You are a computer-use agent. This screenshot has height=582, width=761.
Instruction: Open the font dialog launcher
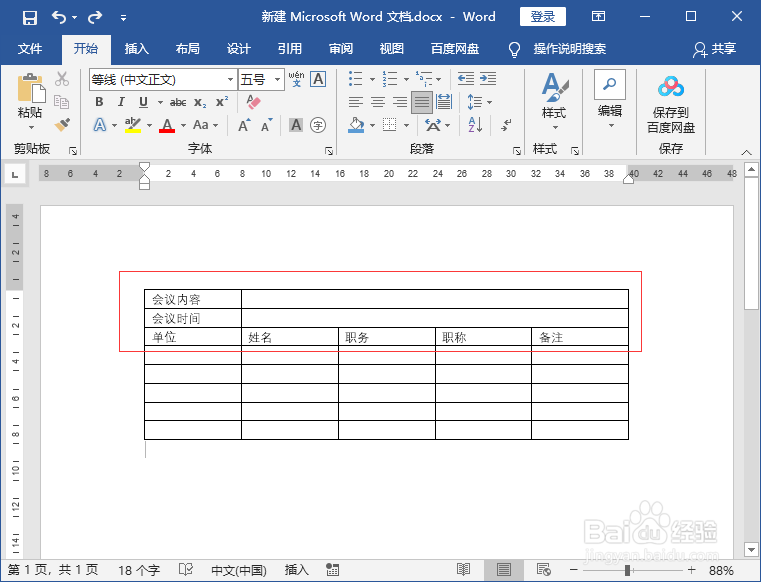(x=329, y=151)
